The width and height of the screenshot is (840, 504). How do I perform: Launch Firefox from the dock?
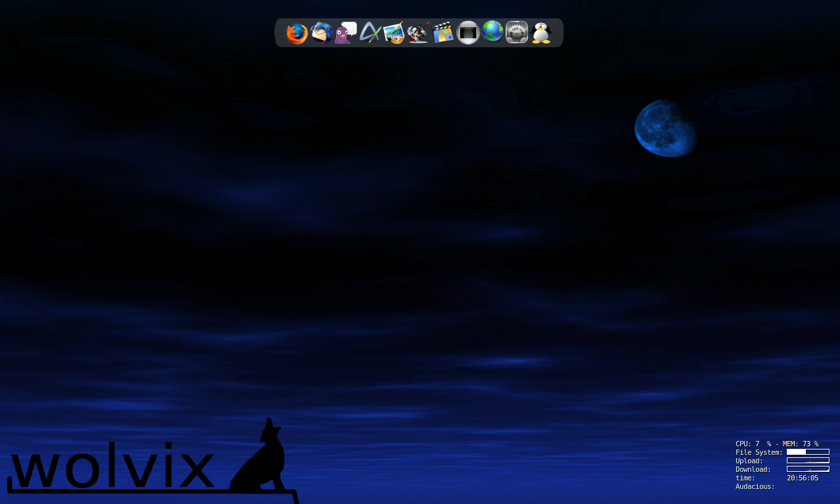297,33
